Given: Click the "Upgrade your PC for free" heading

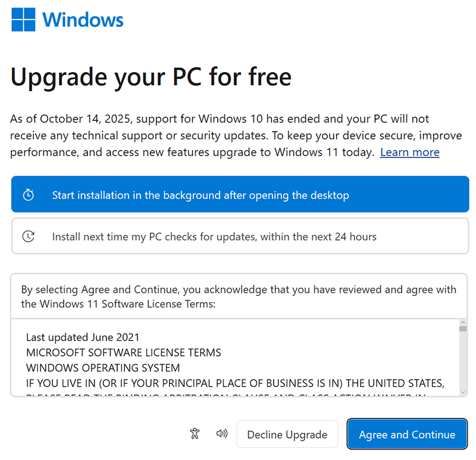Looking at the screenshot, I should (x=151, y=76).
